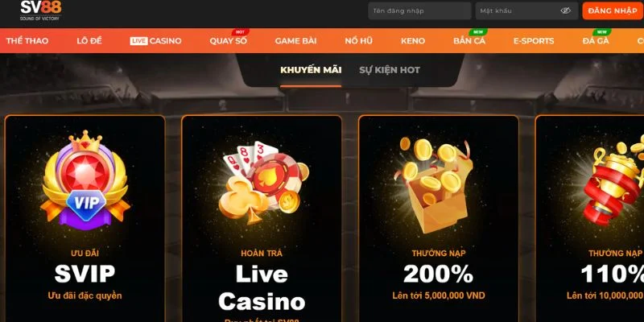Open the E-Sports menu item
Image resolution: width=644 pixels, height=322 pixels.
click(534, 41)
